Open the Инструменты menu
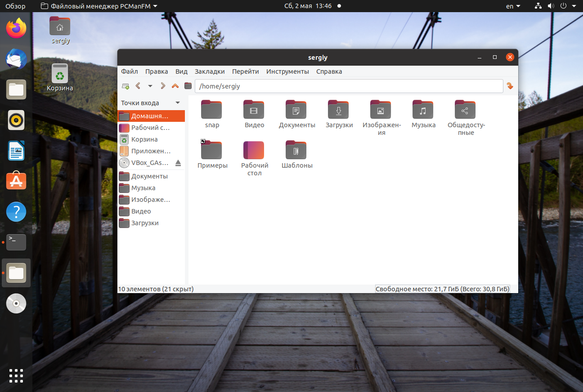Viewport: 583px width, 392px height. pyautogui.click(x=287, y=71)
